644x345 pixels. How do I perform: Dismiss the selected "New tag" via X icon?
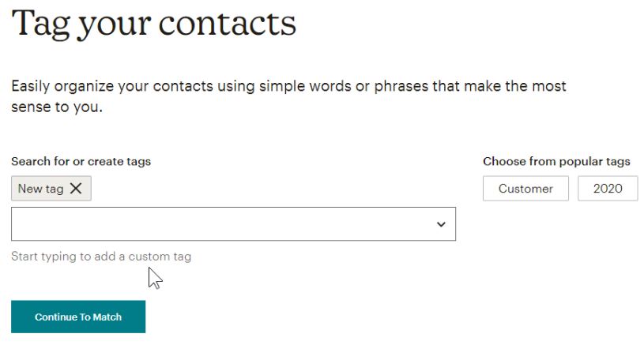point(76,189)
